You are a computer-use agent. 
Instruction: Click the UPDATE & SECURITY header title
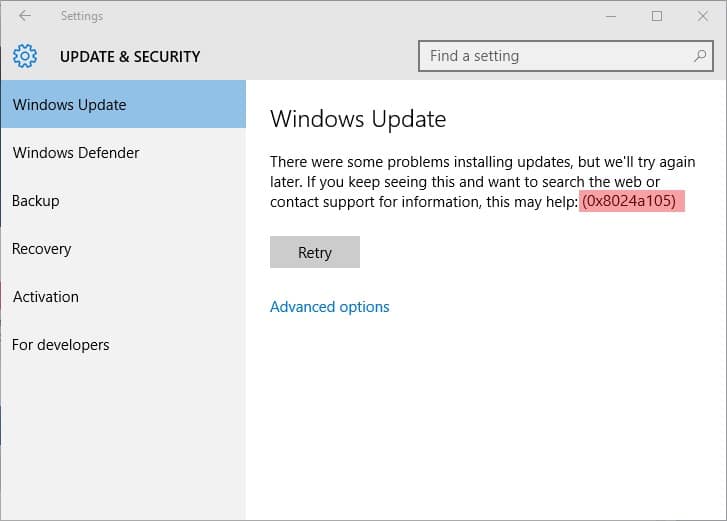(130, 57)
